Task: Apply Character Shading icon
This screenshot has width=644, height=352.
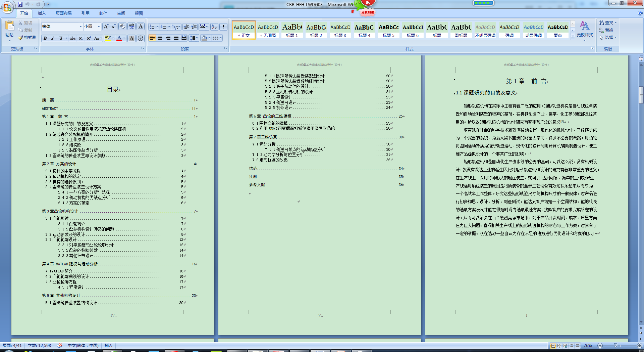Action: [131, 38]
